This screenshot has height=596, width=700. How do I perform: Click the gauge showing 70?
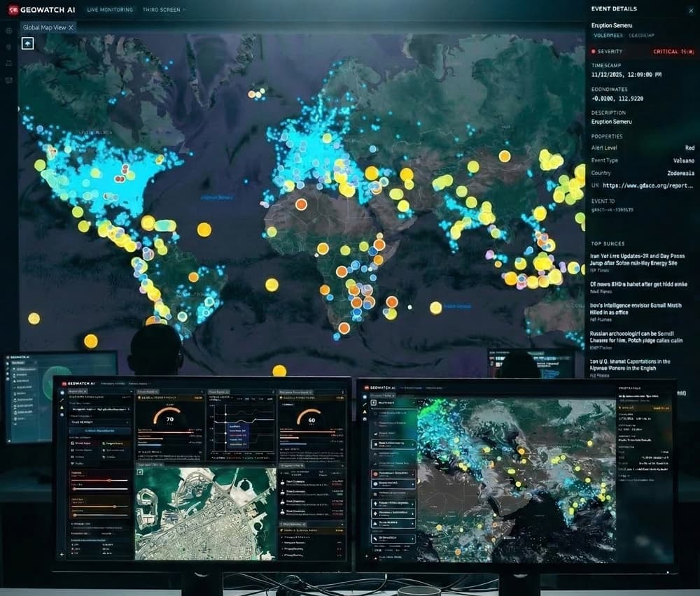pos(167,416)
